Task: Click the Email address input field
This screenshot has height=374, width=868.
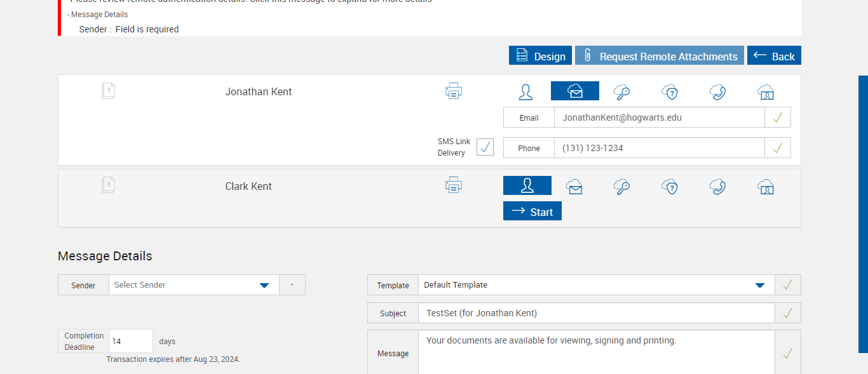Action: pos(659,117)
